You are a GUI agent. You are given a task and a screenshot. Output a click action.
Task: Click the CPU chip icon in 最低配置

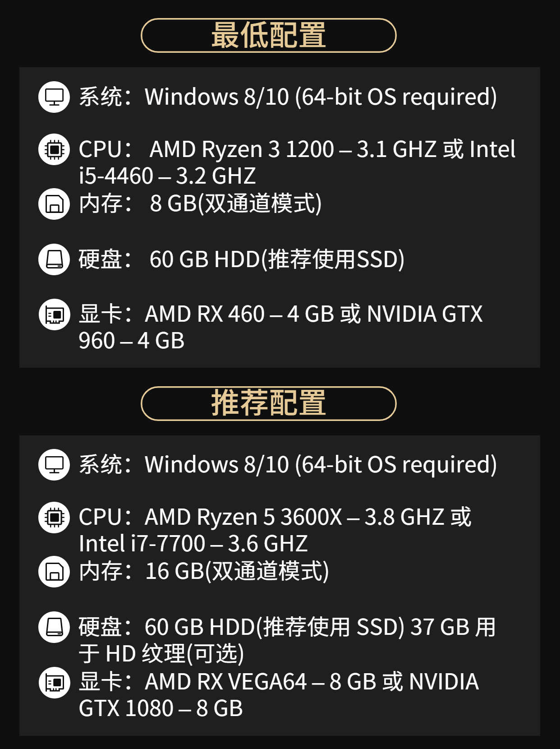[x=54, y=149]
